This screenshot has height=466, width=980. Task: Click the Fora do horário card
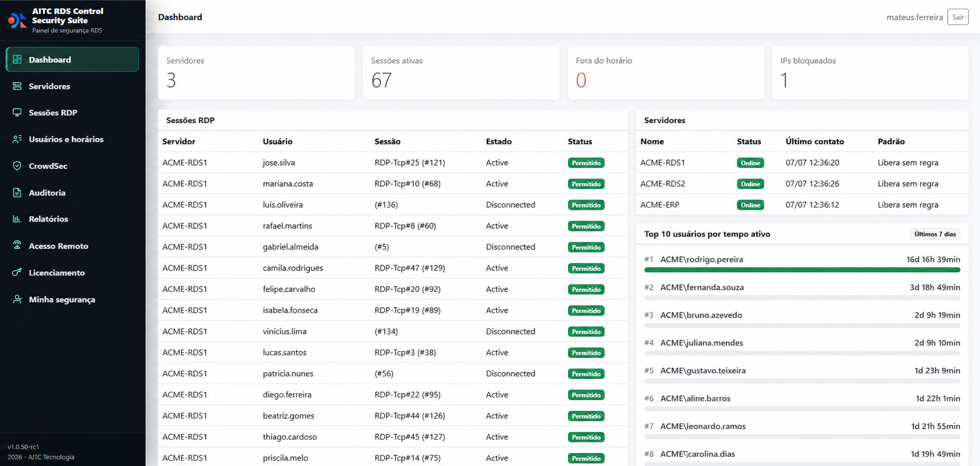click(666, 73)
